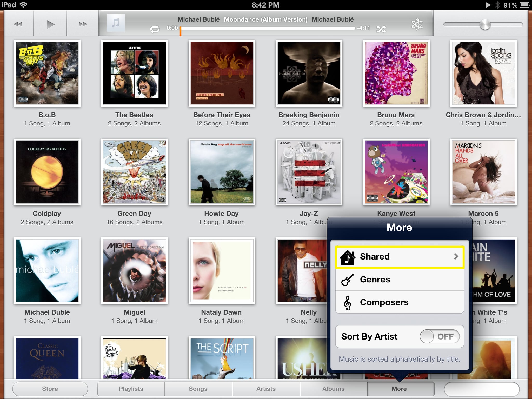Click the "16 Songs, 2 Albums" text
The image size is (532, 399).
tap(134, 222)
